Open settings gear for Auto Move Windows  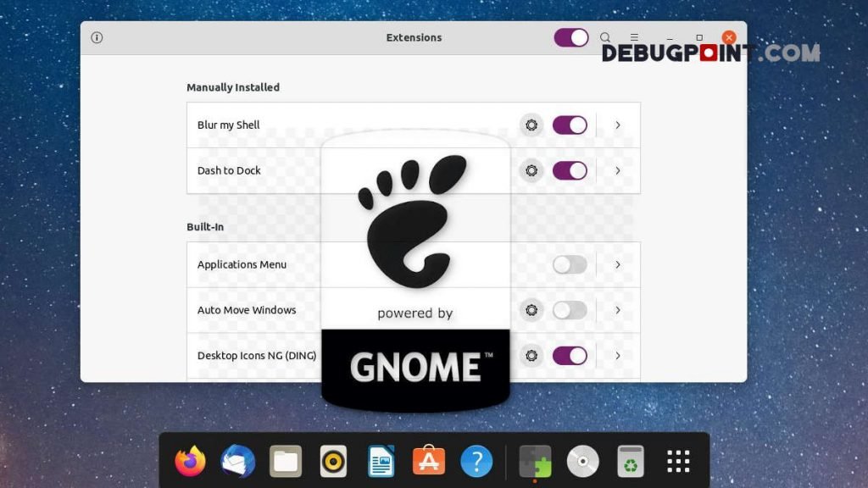point(531,310)
